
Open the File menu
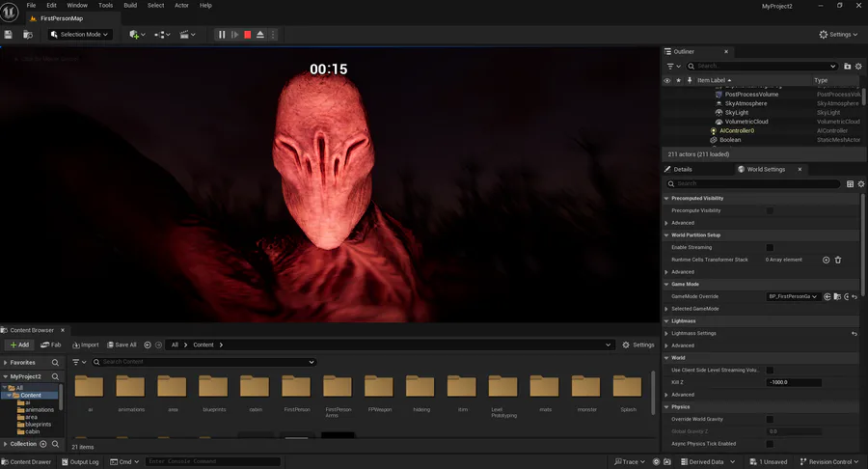[31, 5]
